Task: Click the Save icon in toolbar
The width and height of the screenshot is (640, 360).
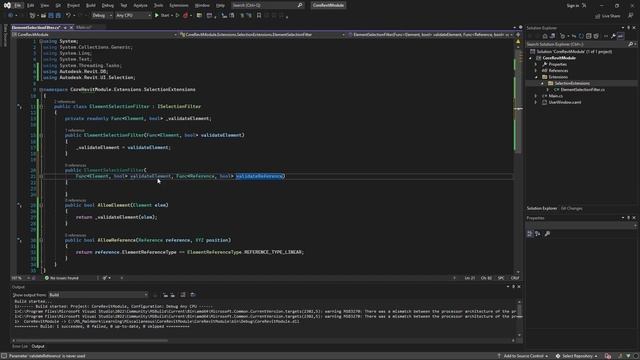Action: tap(51, 16)
